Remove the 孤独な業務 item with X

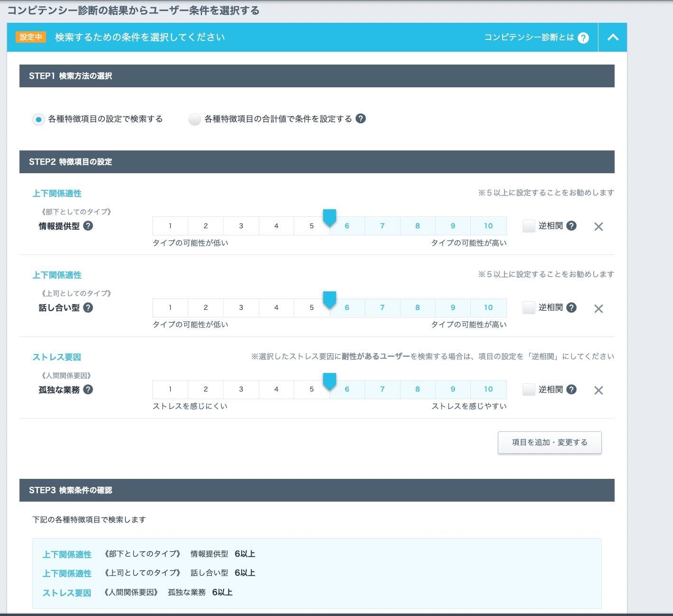click(x=598, y=390)
